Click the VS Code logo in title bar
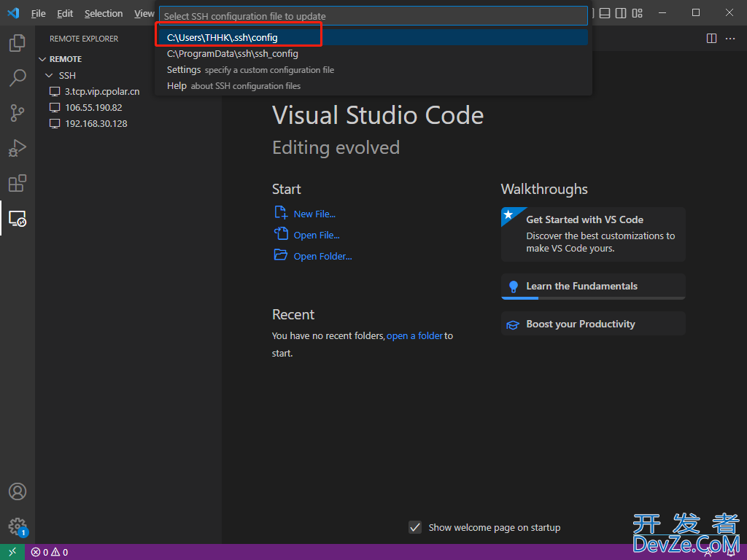 click(x=13, y=13)
